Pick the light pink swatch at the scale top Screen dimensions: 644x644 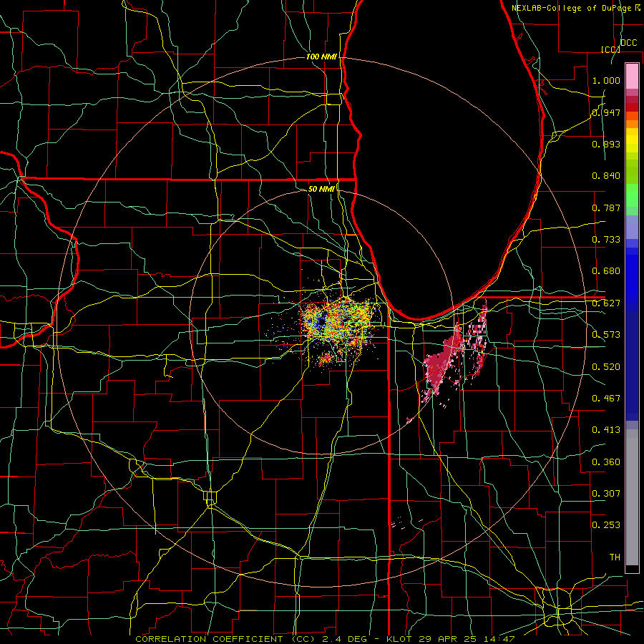pos(632,76)
